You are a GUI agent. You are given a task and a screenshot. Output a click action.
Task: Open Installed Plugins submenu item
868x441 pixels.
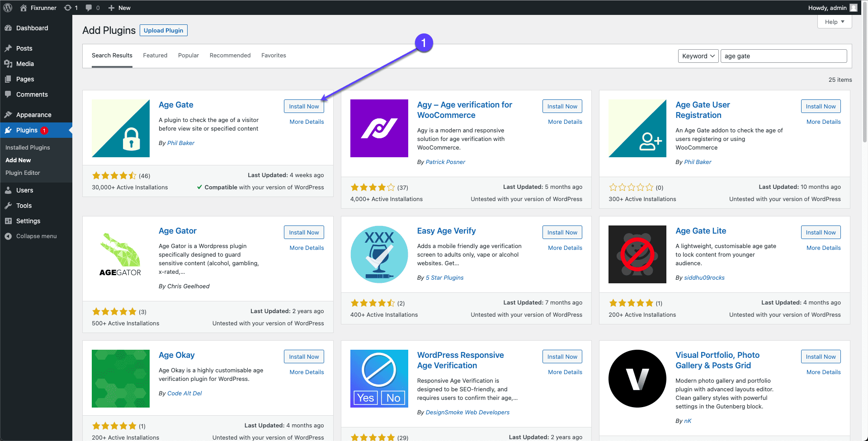pos(28,147)
